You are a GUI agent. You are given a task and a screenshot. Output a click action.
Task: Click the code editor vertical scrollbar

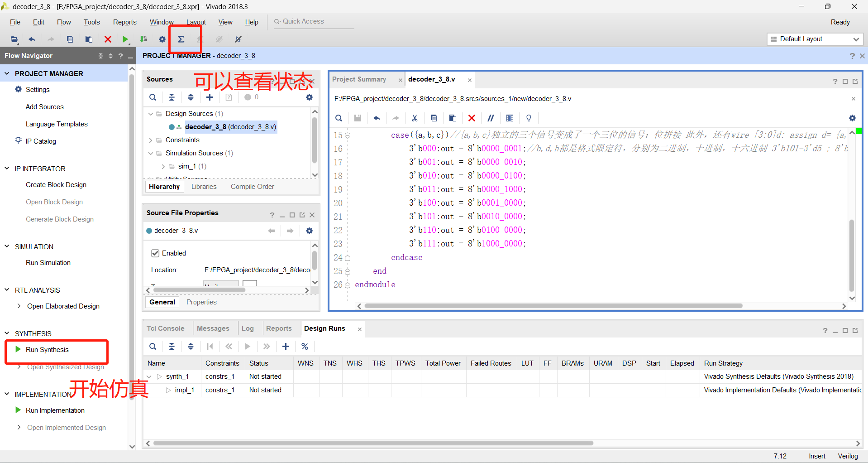[x=852, y=256]
